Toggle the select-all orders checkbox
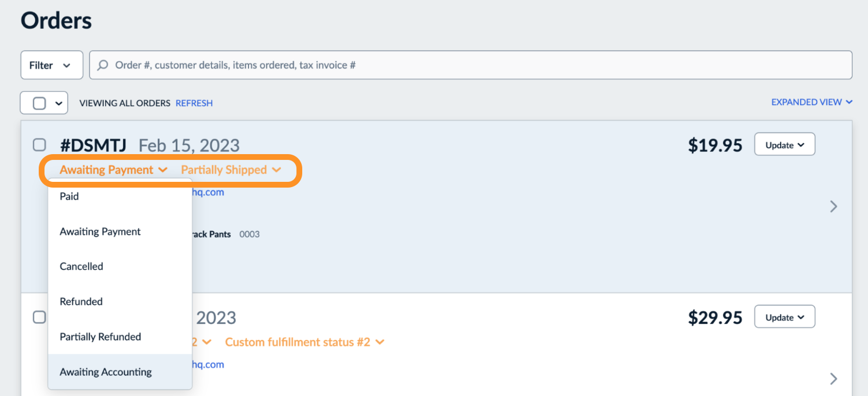 (39, 103)
